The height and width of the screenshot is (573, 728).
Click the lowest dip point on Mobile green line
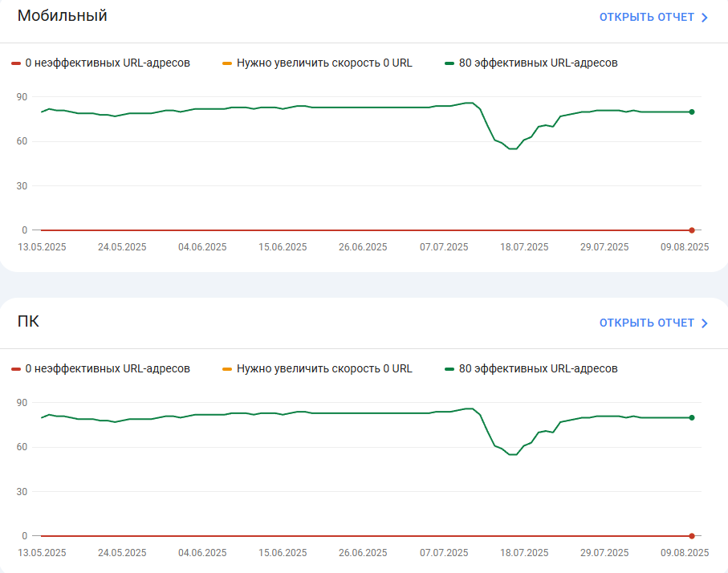[x=513, y=148]
